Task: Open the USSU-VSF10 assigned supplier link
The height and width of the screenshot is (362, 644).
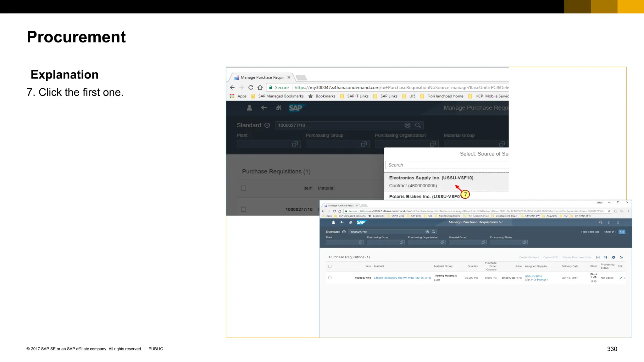Action: tap(533, 276)
